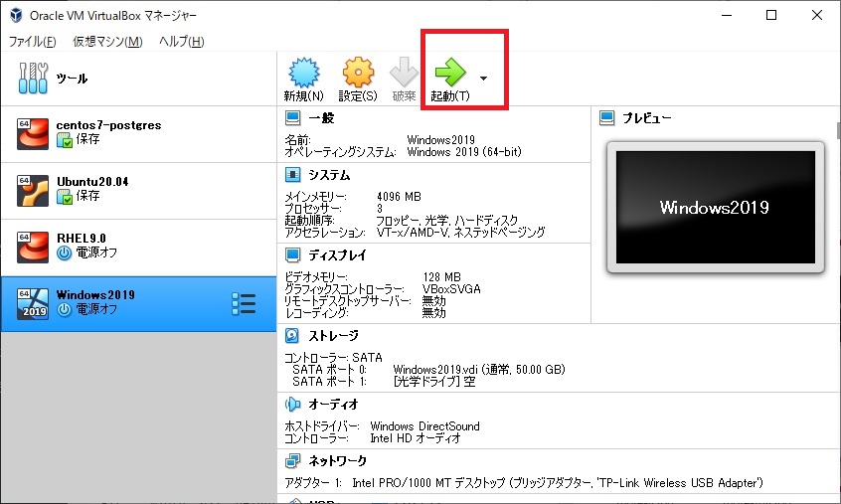Image resolution: width=841 pixels, height=504 pixels.
Task: Click VBoxSVGA graphics controller value
Action: pyautogui.click(x=451, y=289)
